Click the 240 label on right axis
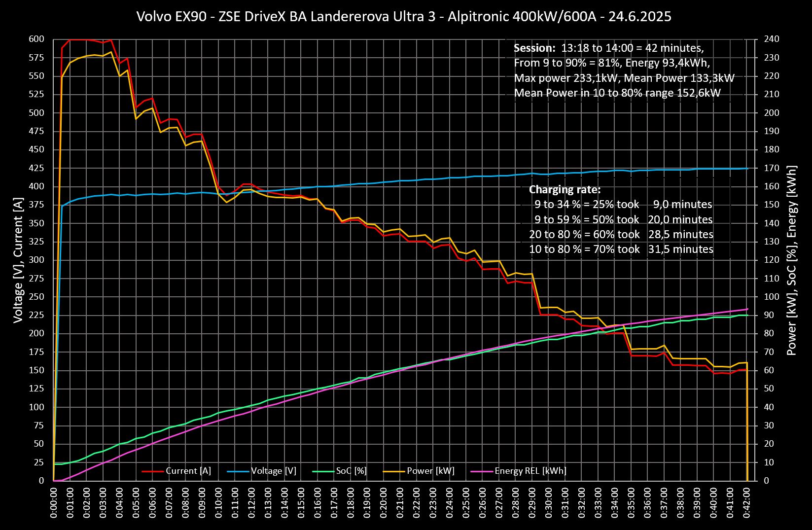Screen dimensions: 812x530 click(x=772, y=39)
